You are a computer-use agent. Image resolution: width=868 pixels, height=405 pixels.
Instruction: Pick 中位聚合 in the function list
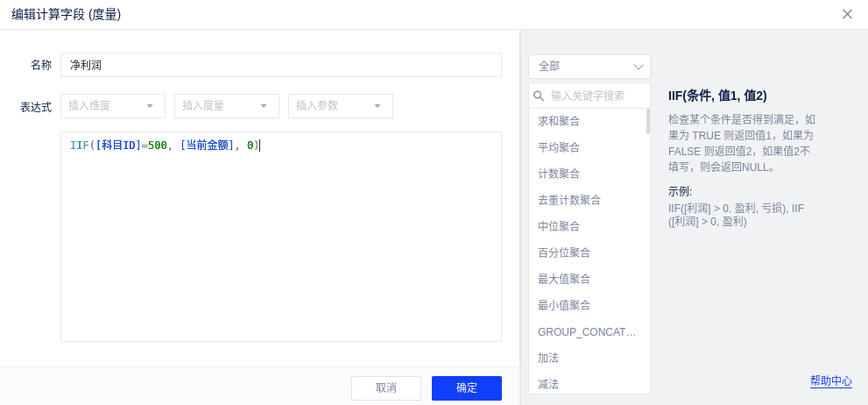[559, 226]
